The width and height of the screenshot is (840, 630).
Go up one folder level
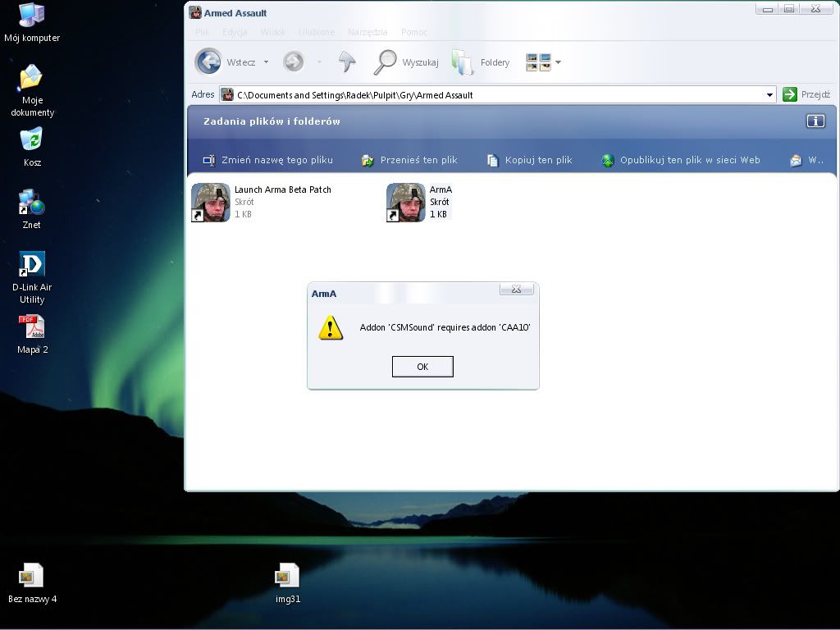pos(347,62)
